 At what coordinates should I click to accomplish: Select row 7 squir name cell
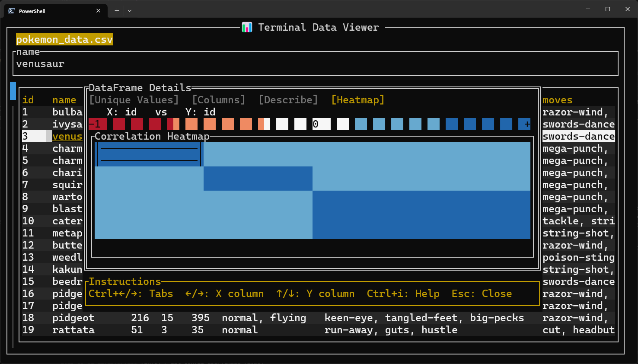tap(67, 185)
